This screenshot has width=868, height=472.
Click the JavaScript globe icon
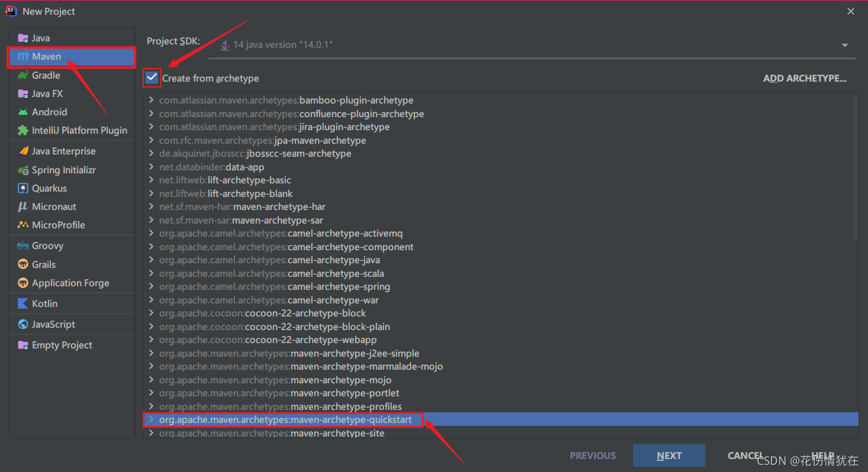coord(23,324)
